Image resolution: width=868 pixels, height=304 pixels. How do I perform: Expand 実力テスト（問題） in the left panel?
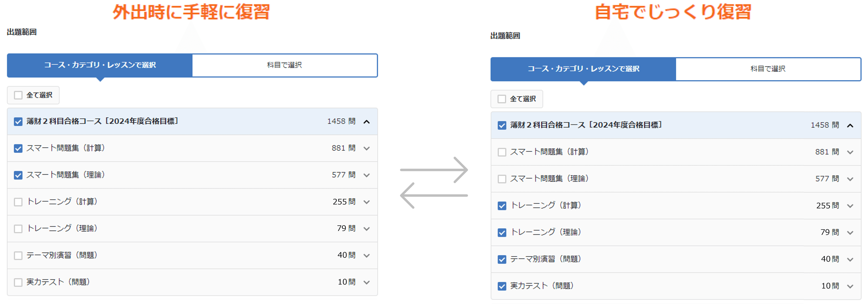click(x=367, y=282)
